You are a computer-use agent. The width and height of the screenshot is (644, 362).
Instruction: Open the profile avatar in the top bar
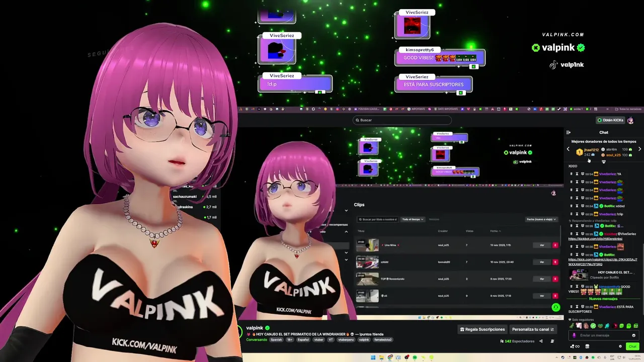tap(630, 120)
